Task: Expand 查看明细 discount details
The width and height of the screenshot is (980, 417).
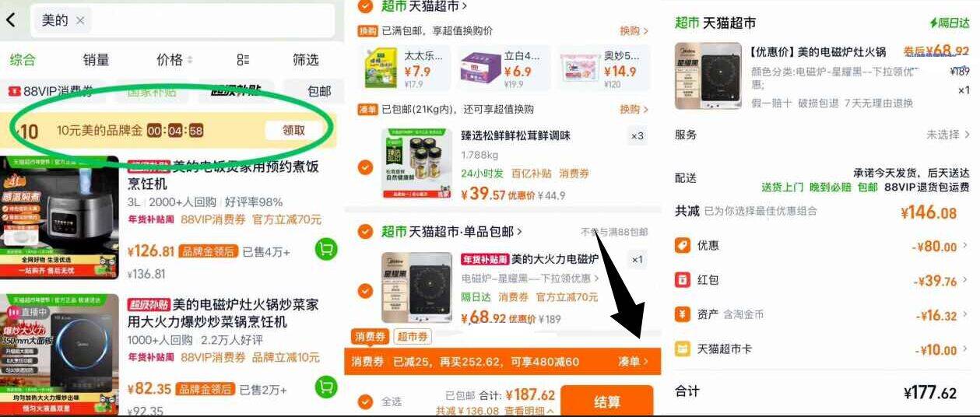Action: (x=529, y=411)
